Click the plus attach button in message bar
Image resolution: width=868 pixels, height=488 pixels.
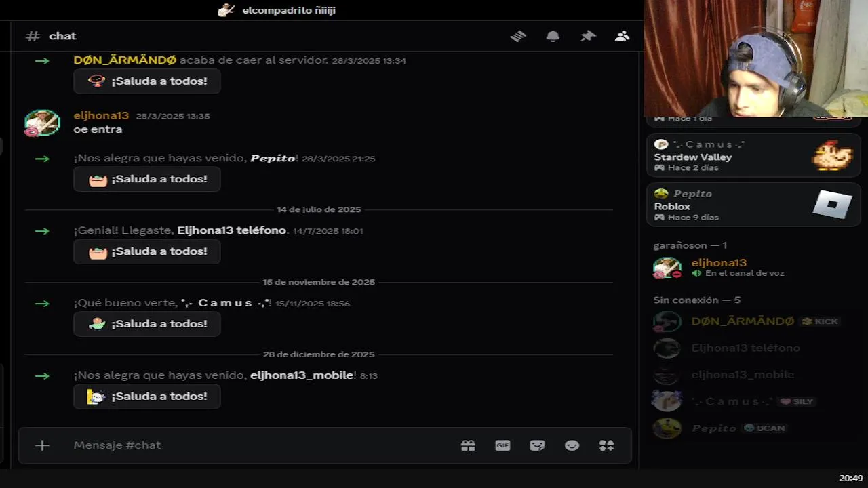pyautogui.click(x=42, y=445)
